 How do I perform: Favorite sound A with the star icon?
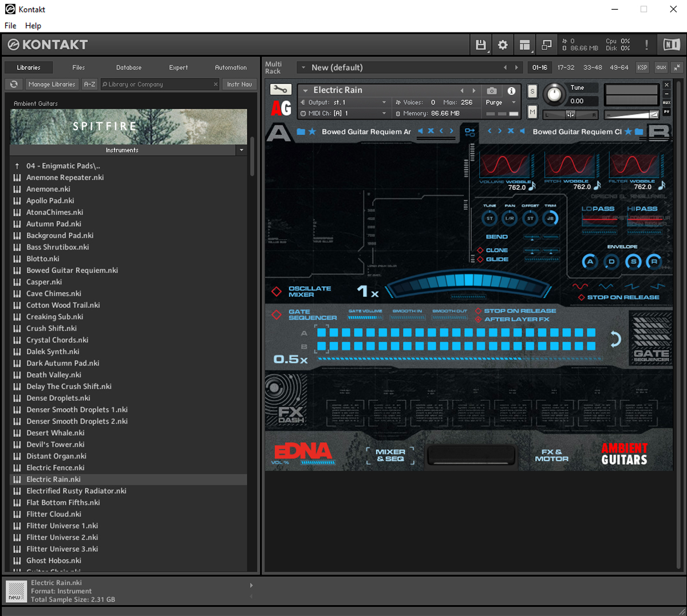312,132
